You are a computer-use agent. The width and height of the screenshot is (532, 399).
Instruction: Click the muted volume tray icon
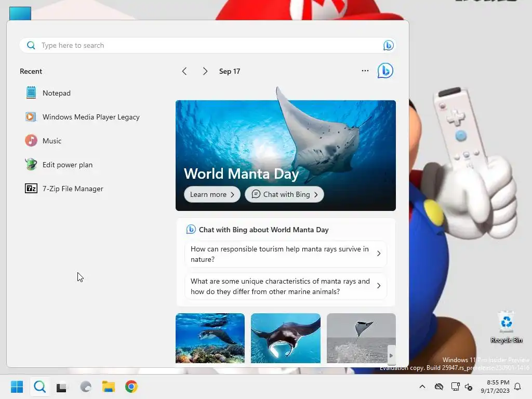pos(469,387)
